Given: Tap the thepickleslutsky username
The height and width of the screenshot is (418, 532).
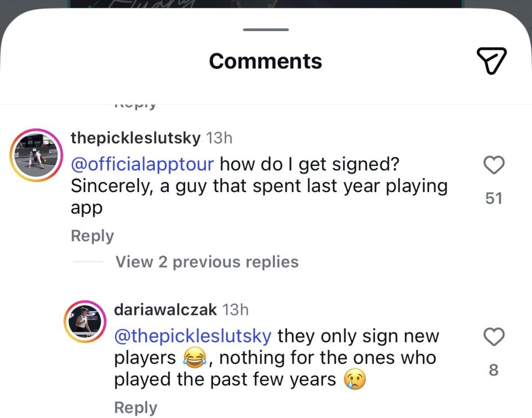Looking at the screenshot, I should pyautogui.click(x=136, y=138).
